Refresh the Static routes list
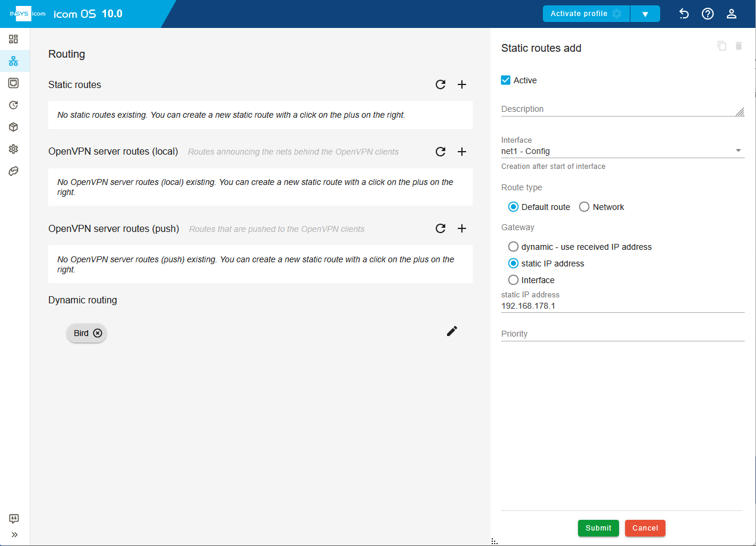Image resolution: width=756 pixels, height=546 pixels. 441,84
